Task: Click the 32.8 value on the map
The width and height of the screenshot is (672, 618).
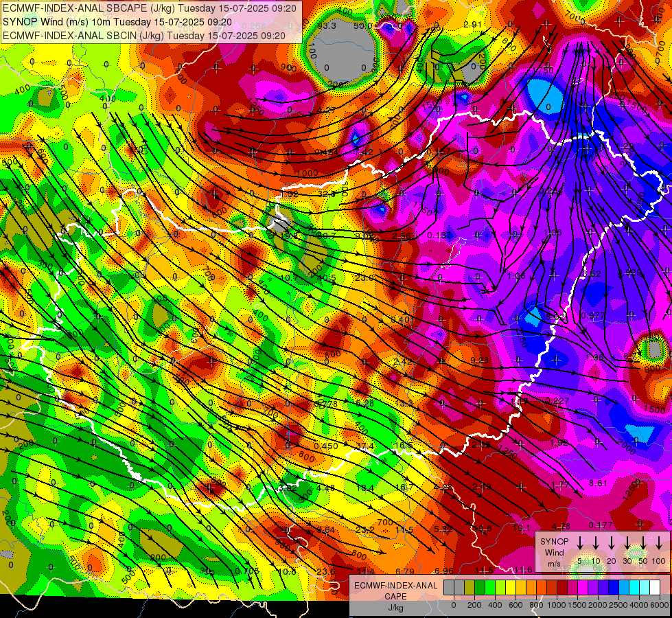Action: [327, 194]
